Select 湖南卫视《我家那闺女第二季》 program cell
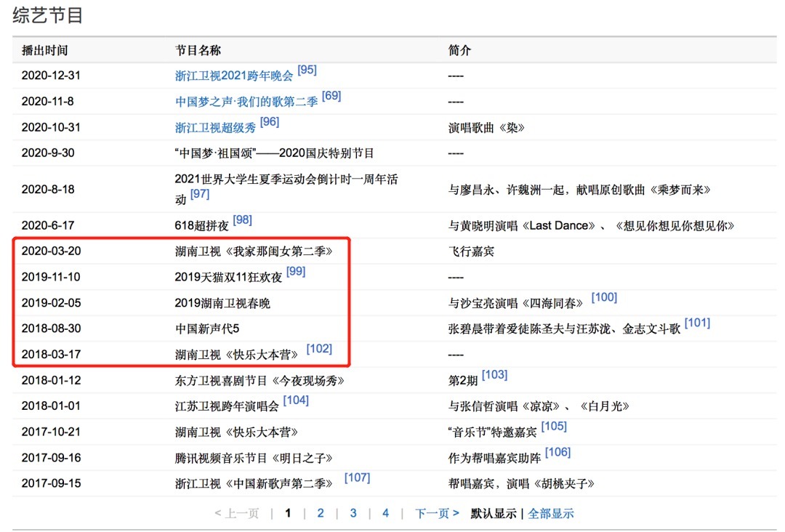The width and height of the screenshot is (785, 532). click(254, 251)
